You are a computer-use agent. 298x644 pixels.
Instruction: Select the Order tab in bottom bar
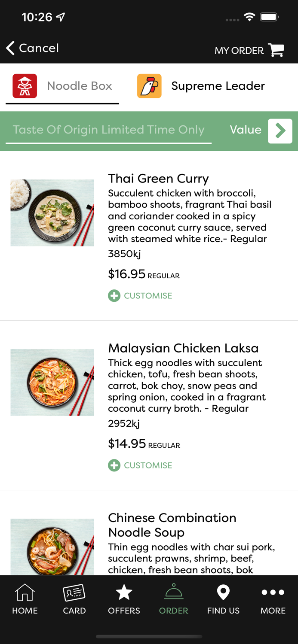tap(174, 599)
